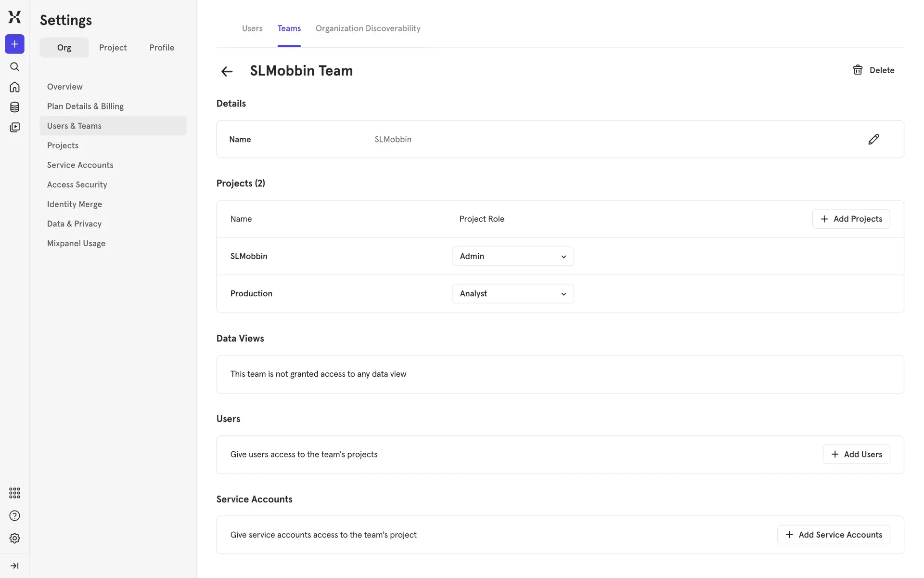Viewport: 924px width, 578px height.
Task: Open the session replay play icon
Action: [14, 127]
